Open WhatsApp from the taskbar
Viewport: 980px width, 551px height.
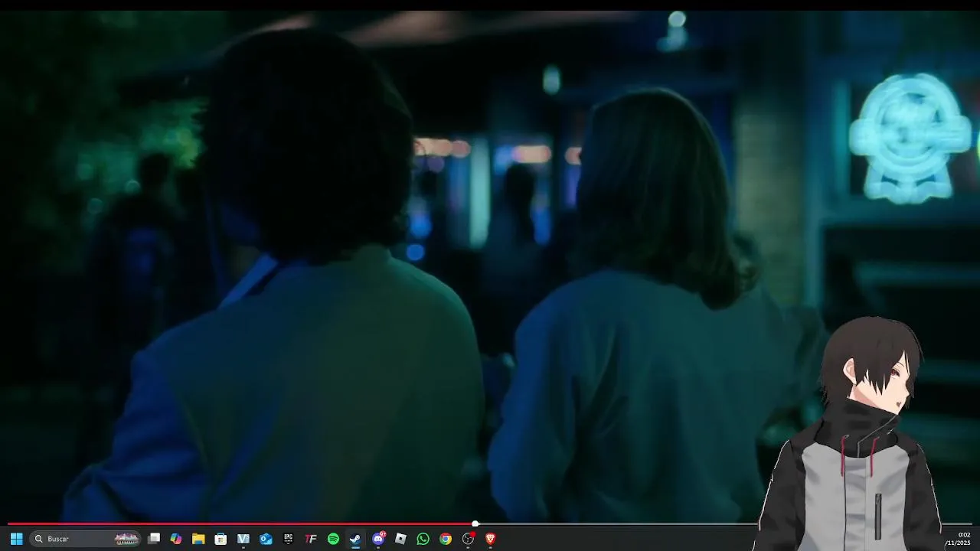coord(423,539)
